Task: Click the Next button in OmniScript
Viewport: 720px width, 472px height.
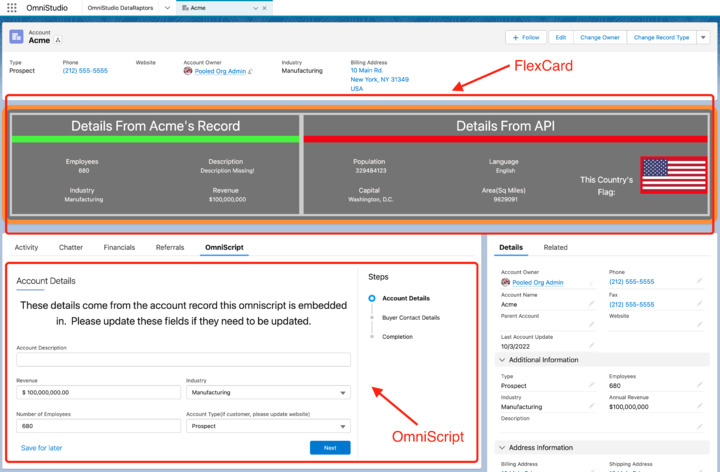Action: click(330, 447)
